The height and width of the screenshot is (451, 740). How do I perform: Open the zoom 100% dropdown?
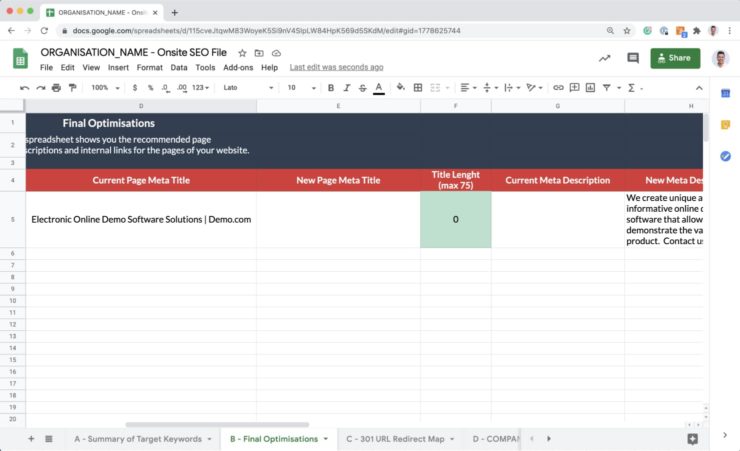[x=105, y=88]
